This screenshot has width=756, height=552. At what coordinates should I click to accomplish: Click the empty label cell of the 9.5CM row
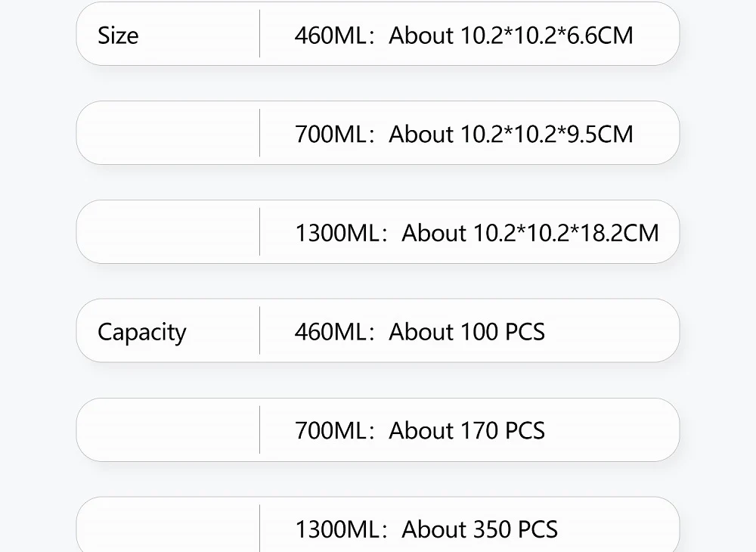168,133
